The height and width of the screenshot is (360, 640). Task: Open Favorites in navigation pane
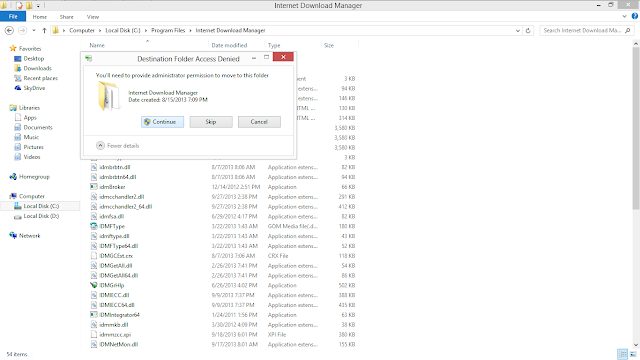pos(30,49)
